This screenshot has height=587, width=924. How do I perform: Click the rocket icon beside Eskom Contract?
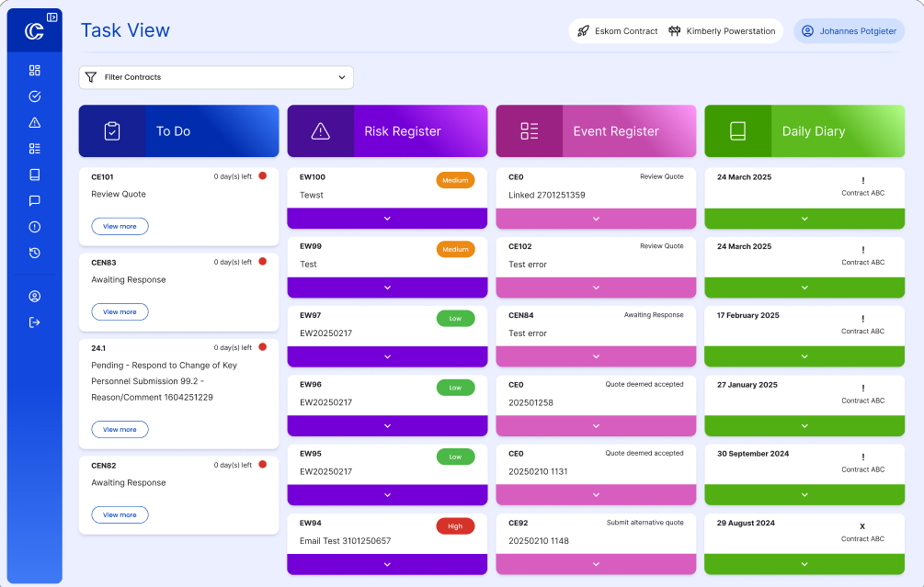click(x=583, y=31)
